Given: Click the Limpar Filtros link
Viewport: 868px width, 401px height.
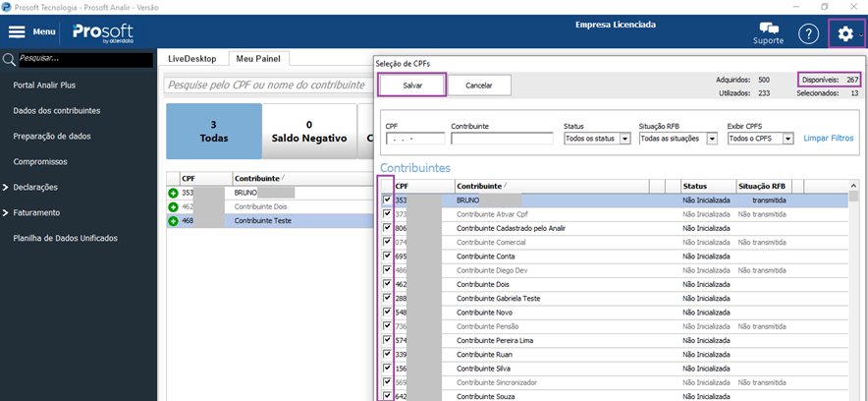Looking at the screenshot, I should 828,138.
